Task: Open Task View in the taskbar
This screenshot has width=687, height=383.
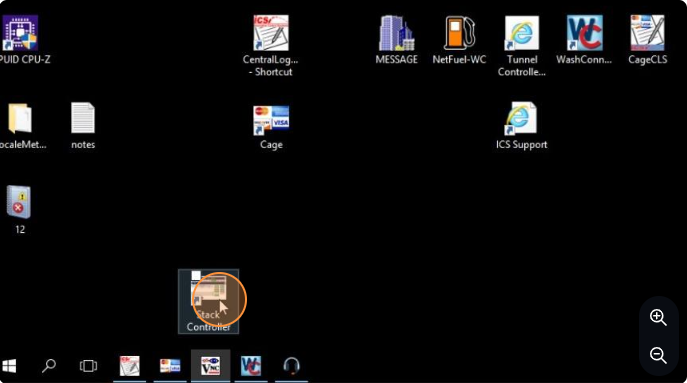Action: click(88, 366)
